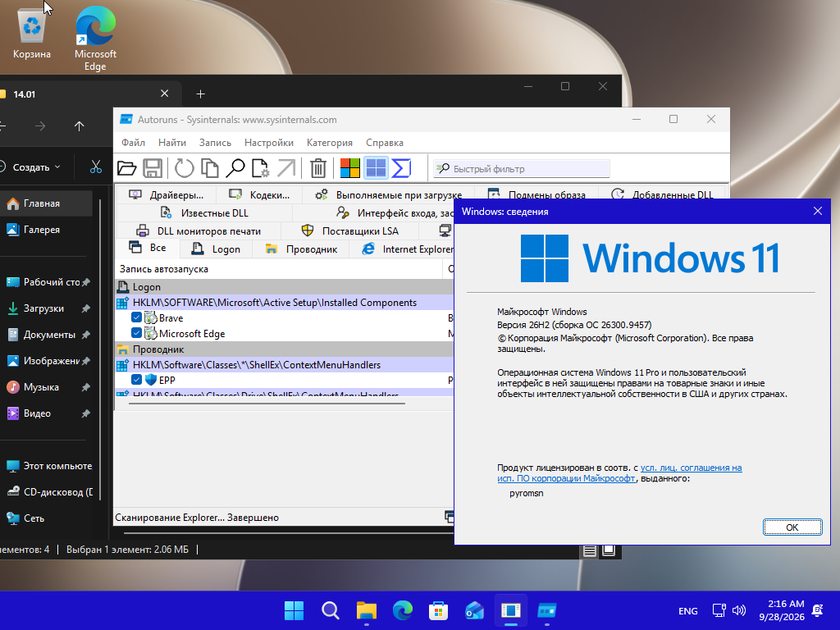Select Сеть in Explorer sidebar

(47, 518)
